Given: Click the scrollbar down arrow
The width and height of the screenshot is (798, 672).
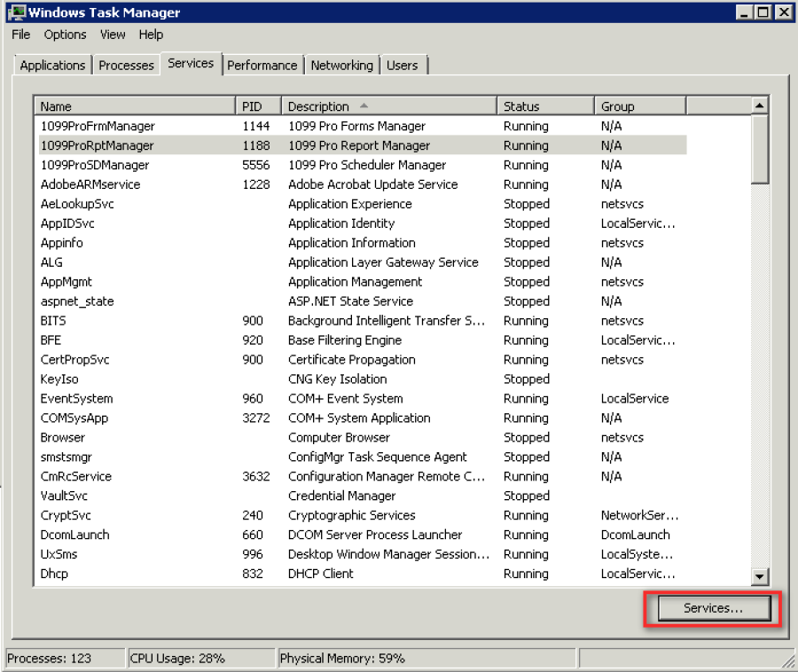Looking at the screenshot, I should pos(759,576).
